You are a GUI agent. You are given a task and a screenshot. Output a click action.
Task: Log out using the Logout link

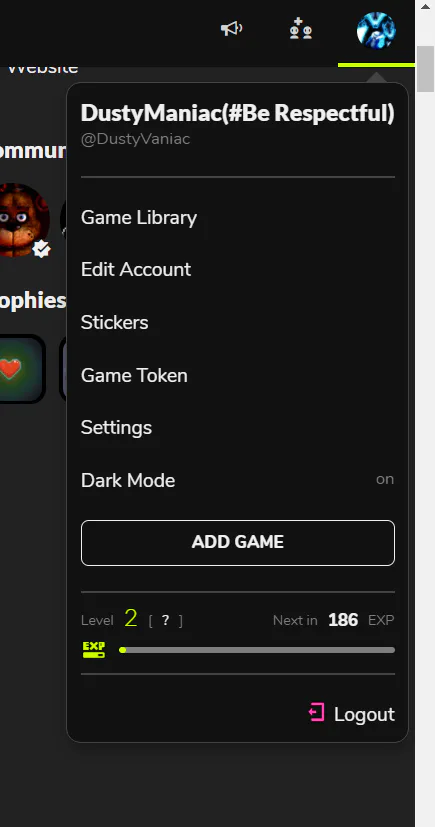tap(364, 714)
